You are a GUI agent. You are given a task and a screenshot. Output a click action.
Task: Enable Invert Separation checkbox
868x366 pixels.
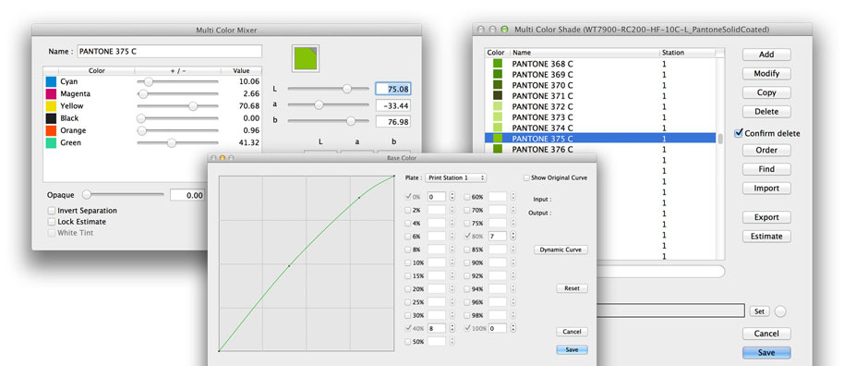coord(52,211)
